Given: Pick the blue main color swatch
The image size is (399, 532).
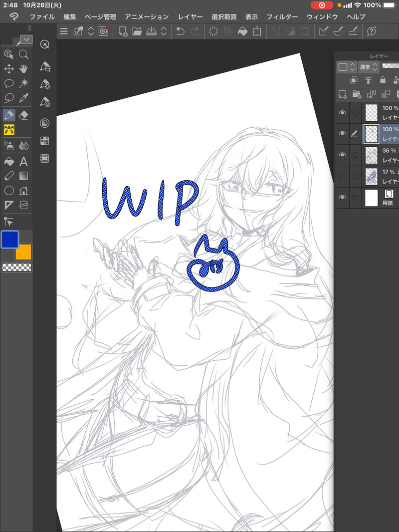Looking at the screenshot, I should [x=10, y=239].
